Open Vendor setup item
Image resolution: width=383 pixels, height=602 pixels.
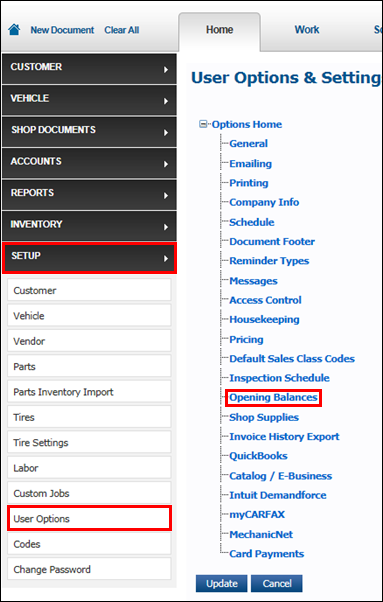89,341
